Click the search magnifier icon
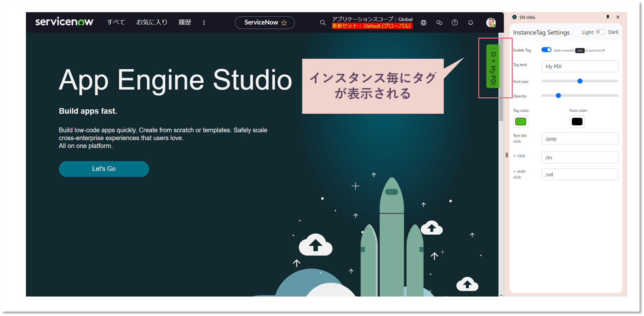This screenshot has height=316, width=644. click(x=323, y=23)
